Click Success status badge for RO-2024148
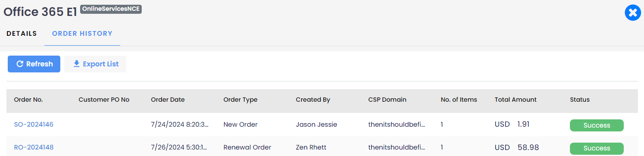The image size is (644, 156). click(597, 148)
